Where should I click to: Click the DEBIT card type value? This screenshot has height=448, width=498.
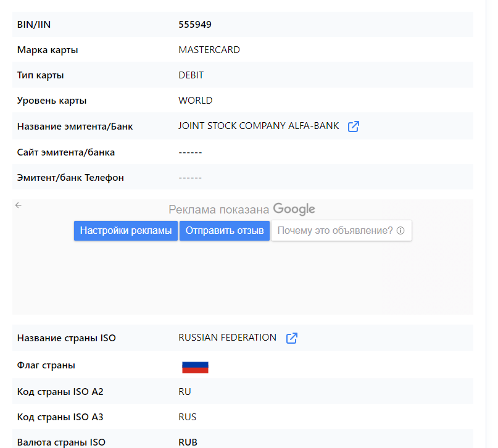coord(191,75)
